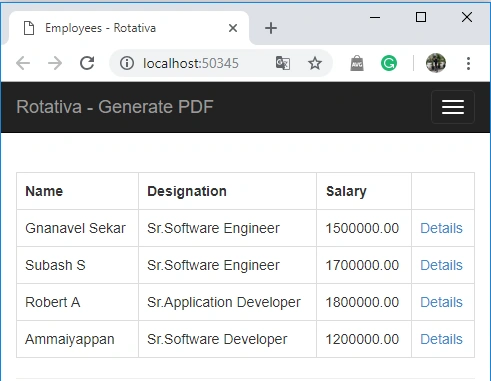This screenshot has width=491, height=381.
Task: Open Details for Gnanavel Sekar
Action: (441, 228)
